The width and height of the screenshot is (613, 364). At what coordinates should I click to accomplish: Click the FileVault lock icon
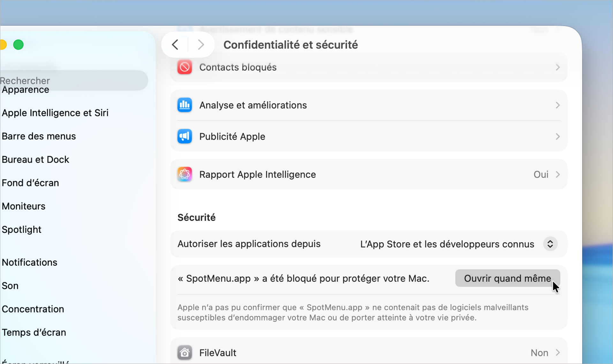click(x=185, y=353)
